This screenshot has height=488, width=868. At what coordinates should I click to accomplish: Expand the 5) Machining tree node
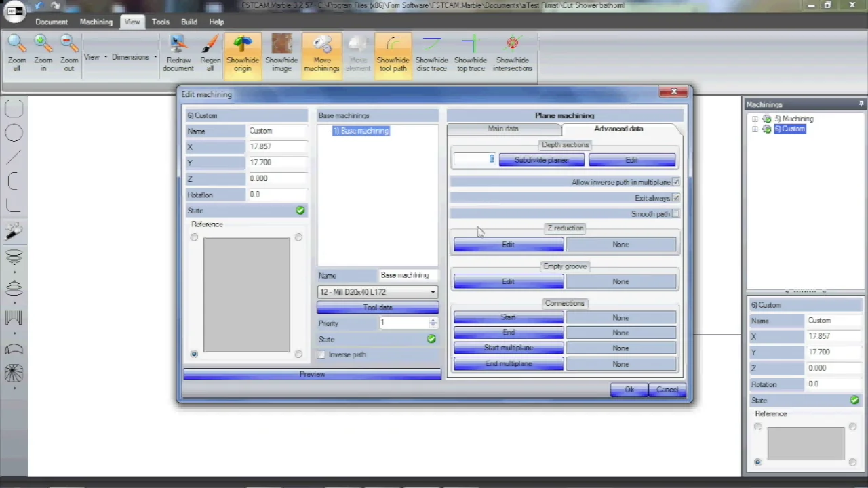pyautogui.click(x=755, y=119)
